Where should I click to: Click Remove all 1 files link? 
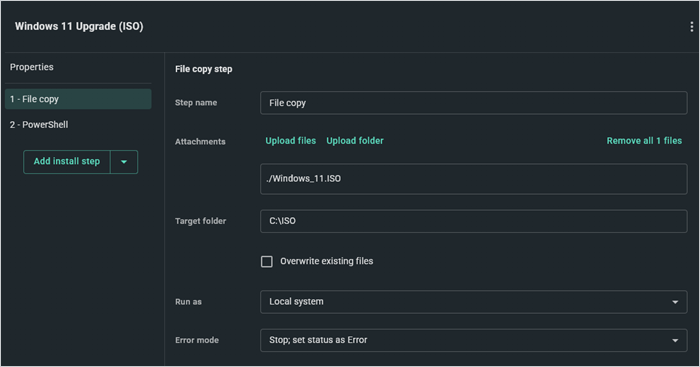tap(644, 141)
